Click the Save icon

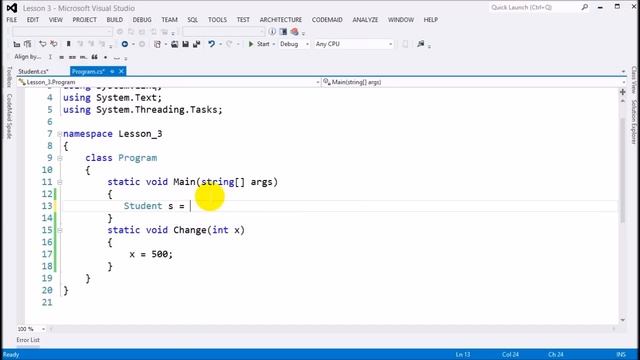[185, 44]
